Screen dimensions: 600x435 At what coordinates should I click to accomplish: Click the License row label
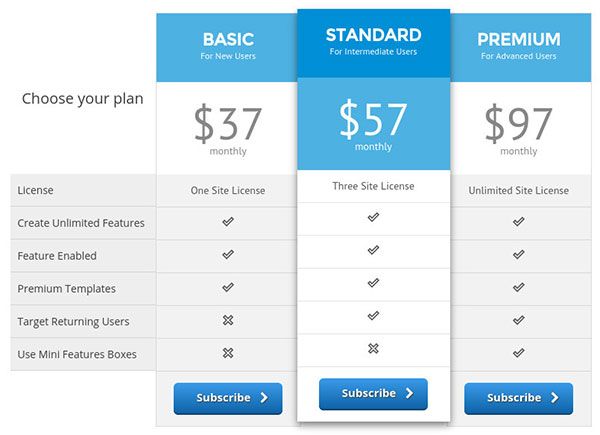pyautogui.click(x=36, y=190)
